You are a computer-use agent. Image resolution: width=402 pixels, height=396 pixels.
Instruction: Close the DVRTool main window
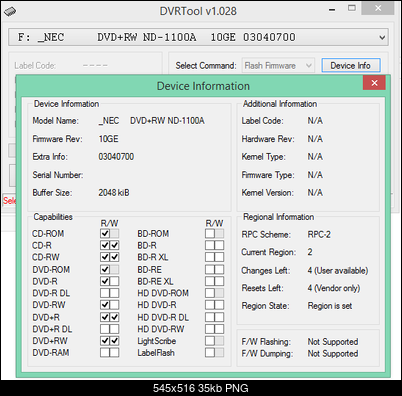(378, 8)
